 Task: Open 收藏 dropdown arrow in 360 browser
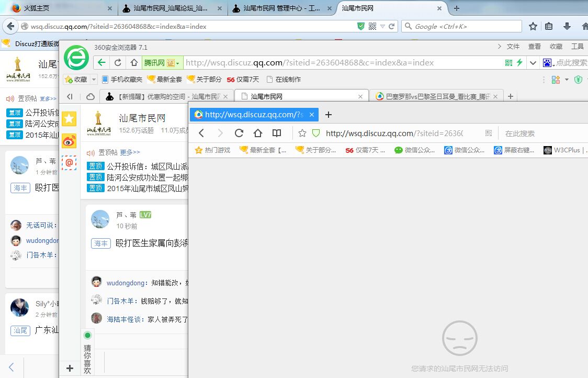pos(94,80)
